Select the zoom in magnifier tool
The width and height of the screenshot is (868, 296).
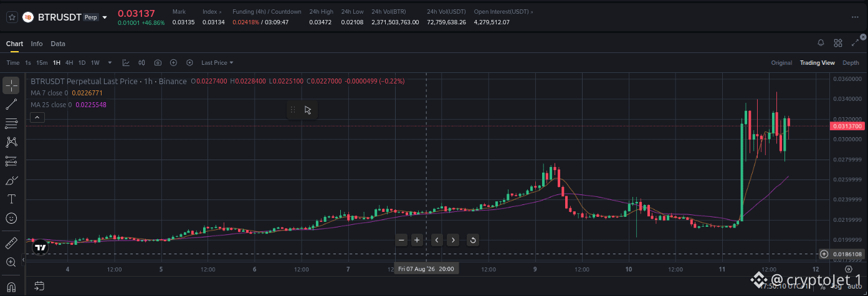[x=11, y=262]
